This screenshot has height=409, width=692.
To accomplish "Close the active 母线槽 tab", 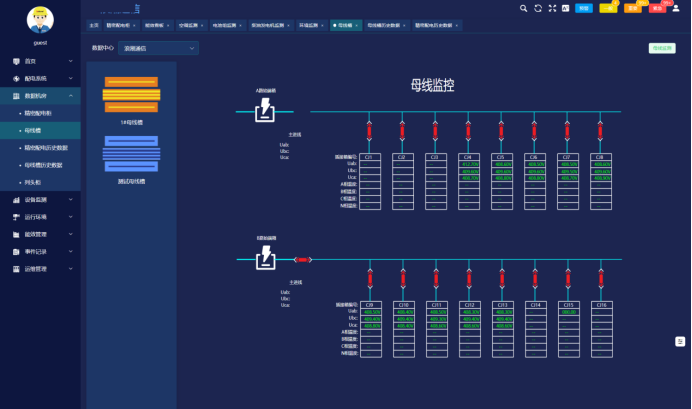I will point(357,26).
